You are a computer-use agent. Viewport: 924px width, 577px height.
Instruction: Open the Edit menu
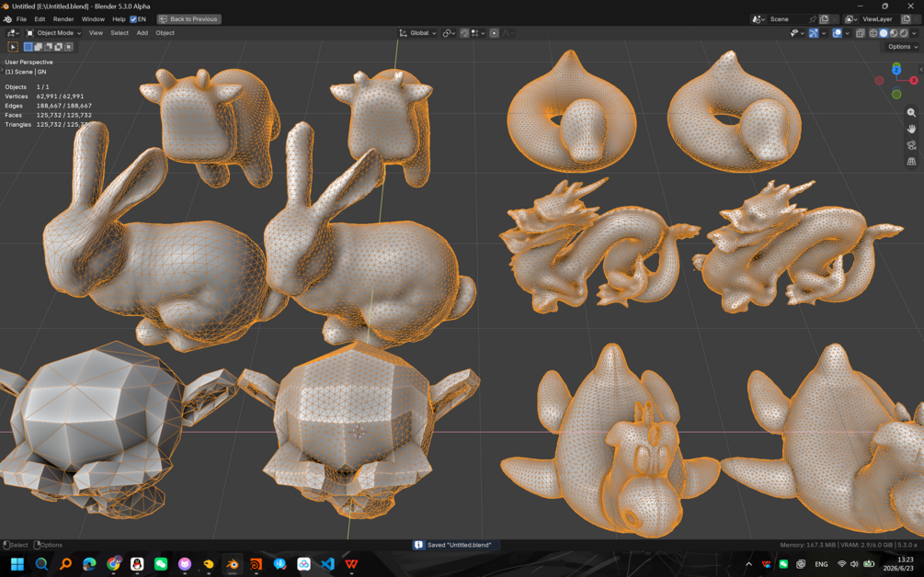(40, 19)
